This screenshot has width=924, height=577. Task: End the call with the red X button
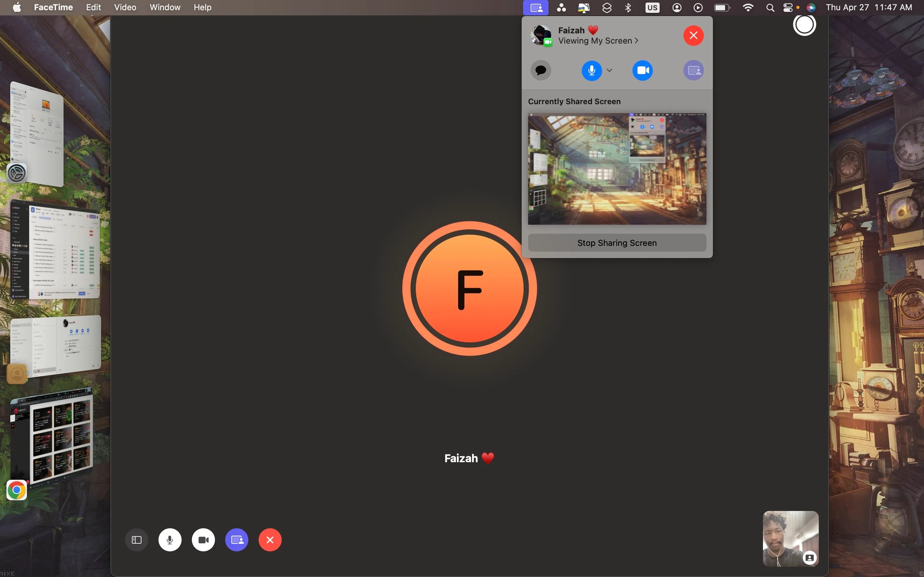tap(270, 539)
